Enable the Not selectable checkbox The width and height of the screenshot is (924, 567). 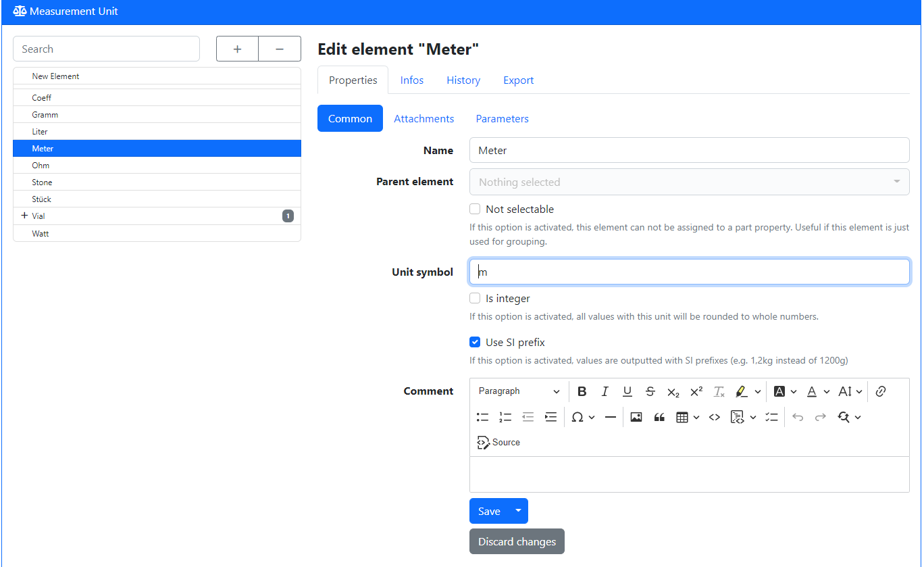[475, 209]
